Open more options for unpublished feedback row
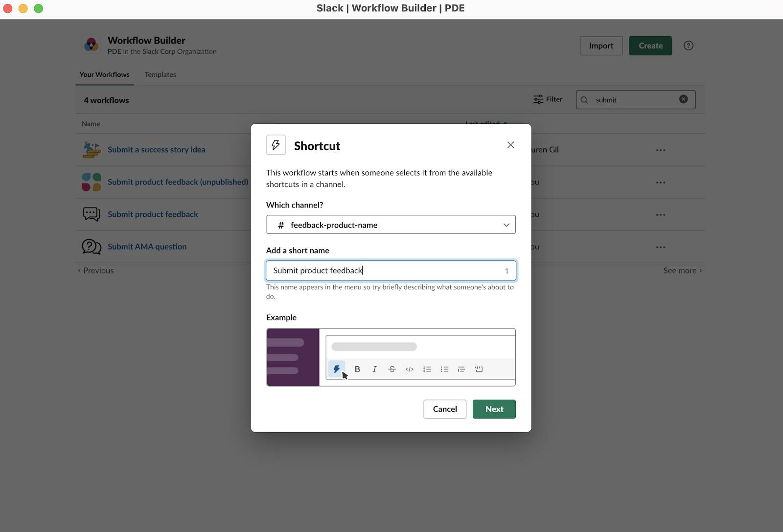Image resolution: width=783 pixels, height=532 pixels. pyautogui.click(x=661, y=183)
